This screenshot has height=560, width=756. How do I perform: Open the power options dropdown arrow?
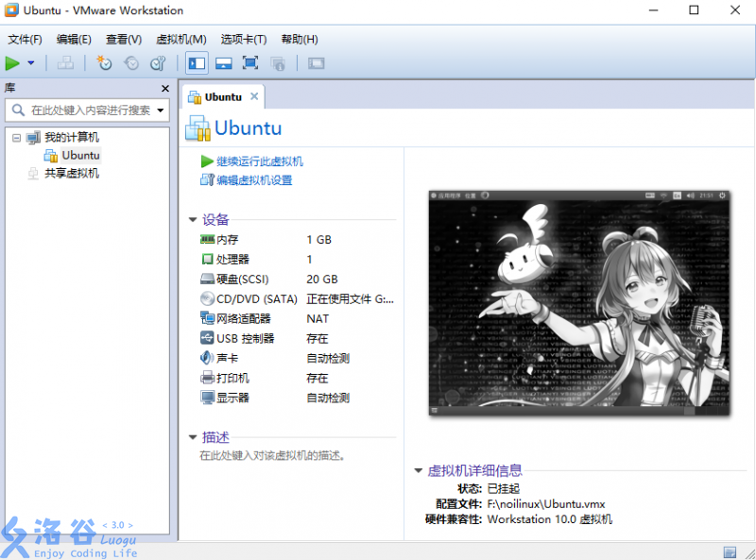31,63
